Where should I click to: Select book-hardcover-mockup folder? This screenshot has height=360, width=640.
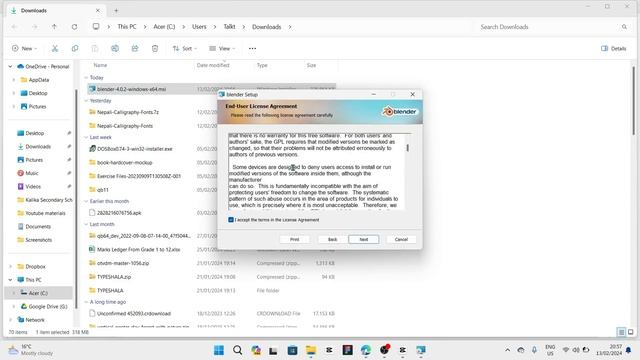[124, 162]
